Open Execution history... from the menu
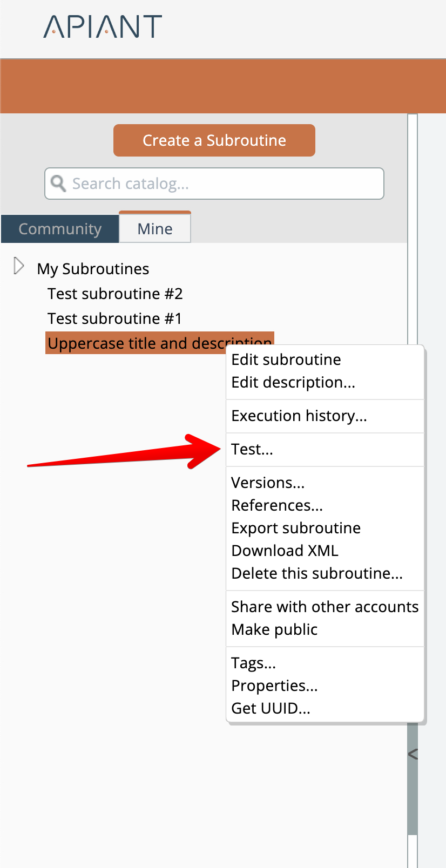Viewport: 446px width, 868px height. 299,416
